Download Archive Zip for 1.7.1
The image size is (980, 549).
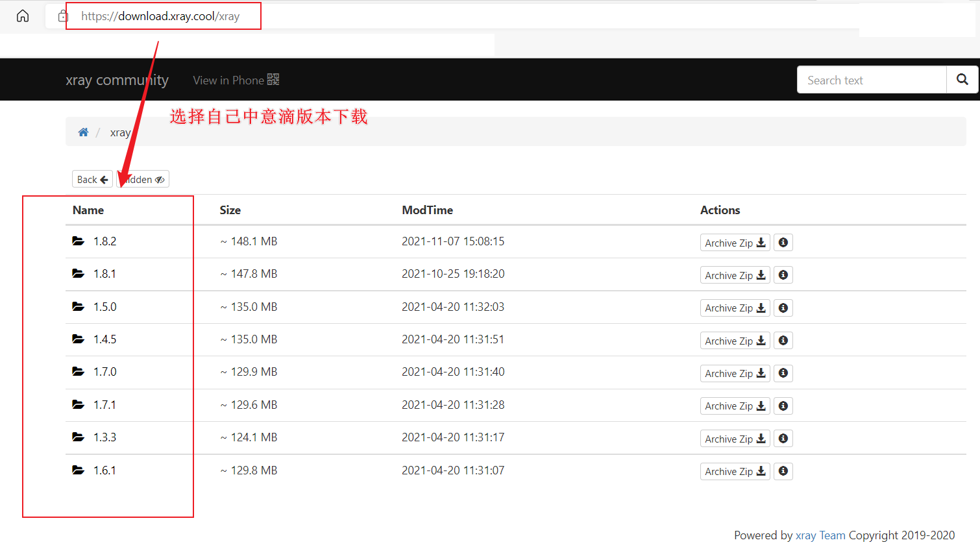pos(735,406)
